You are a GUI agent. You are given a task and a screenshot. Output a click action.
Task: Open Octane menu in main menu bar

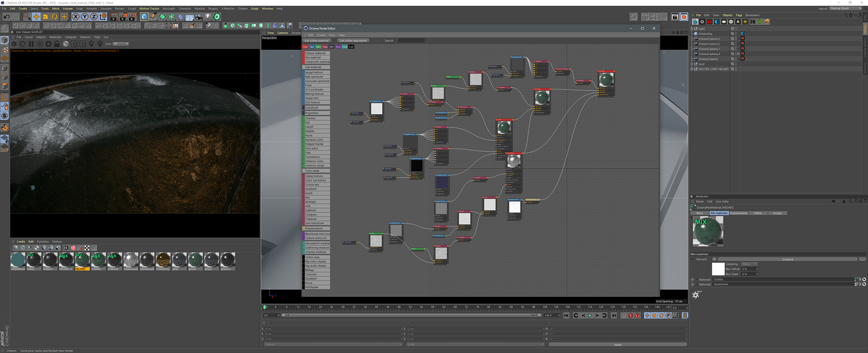(x=243, y=9)
